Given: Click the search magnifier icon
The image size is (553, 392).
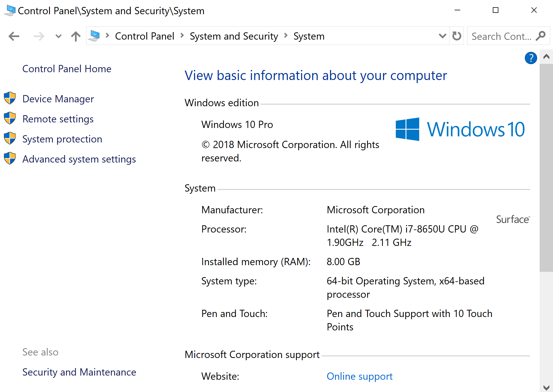Looking at the screenshot, I should pos(541,36).
